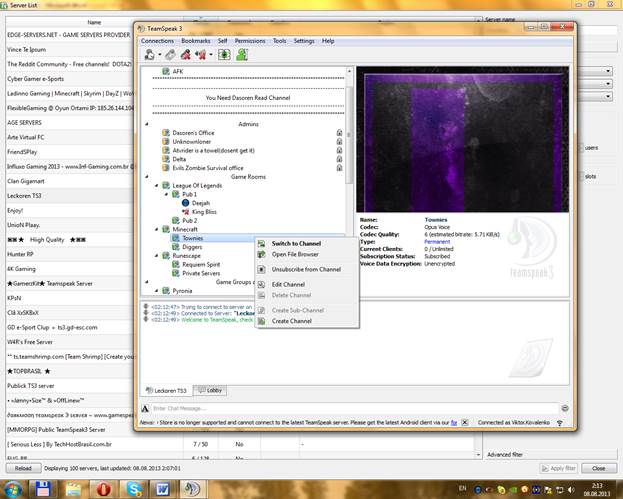
Task: Select user King Bliss in Pub 1
Action: click(x=204, y=212)
